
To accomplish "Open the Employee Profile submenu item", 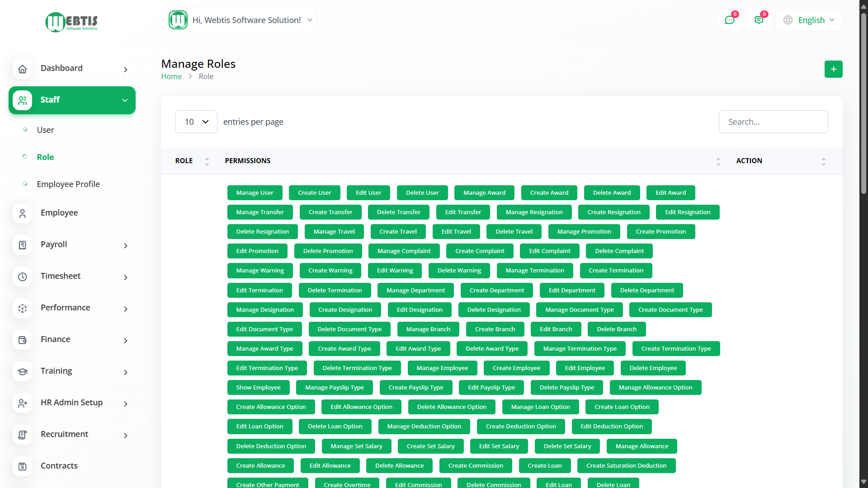I will tap(68, 184).
